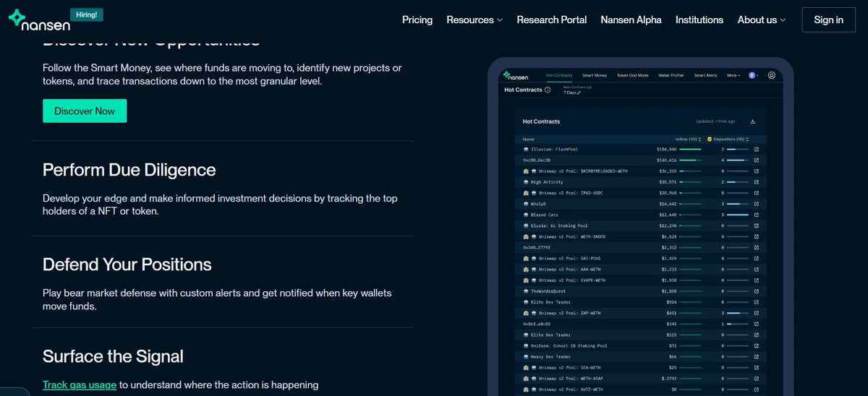Click the Unifarm: Cohort 18 Staking Pool name
Image resolution: width=868 pixels, height=396 pixels.
pyautogui.click(x=568, y=345)
